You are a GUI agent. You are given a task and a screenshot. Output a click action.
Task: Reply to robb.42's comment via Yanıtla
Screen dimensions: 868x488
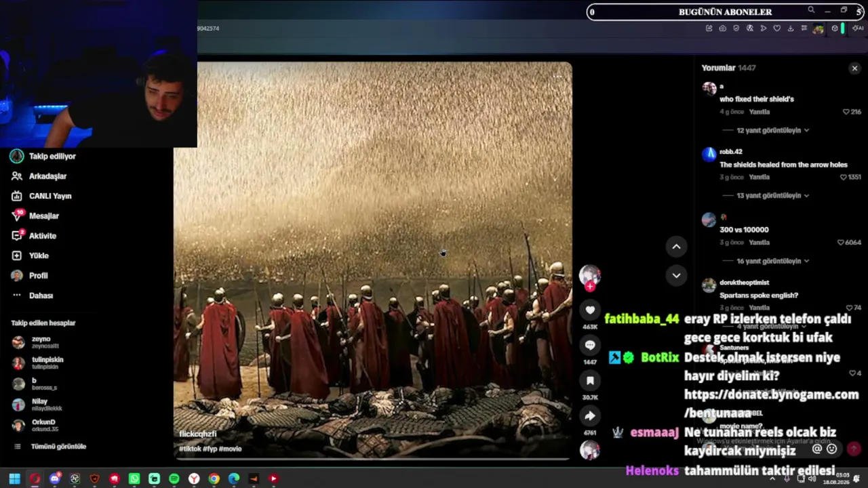[x=759, y=177]
